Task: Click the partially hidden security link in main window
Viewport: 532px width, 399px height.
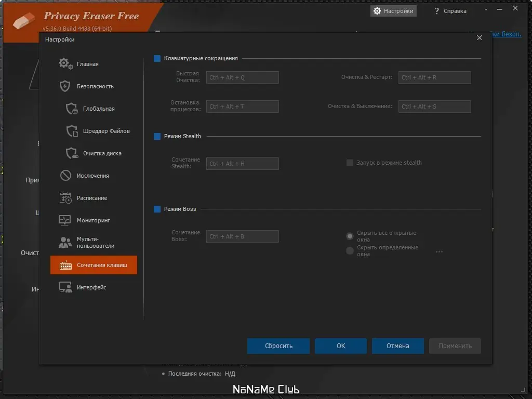Action: click(506, 34)
